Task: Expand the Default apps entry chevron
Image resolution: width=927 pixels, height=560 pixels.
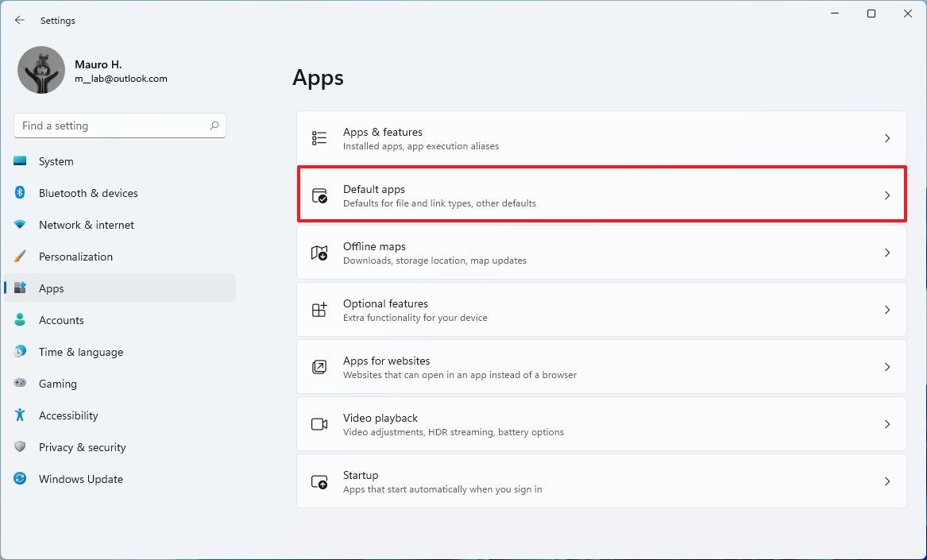Action: point(887,194)
